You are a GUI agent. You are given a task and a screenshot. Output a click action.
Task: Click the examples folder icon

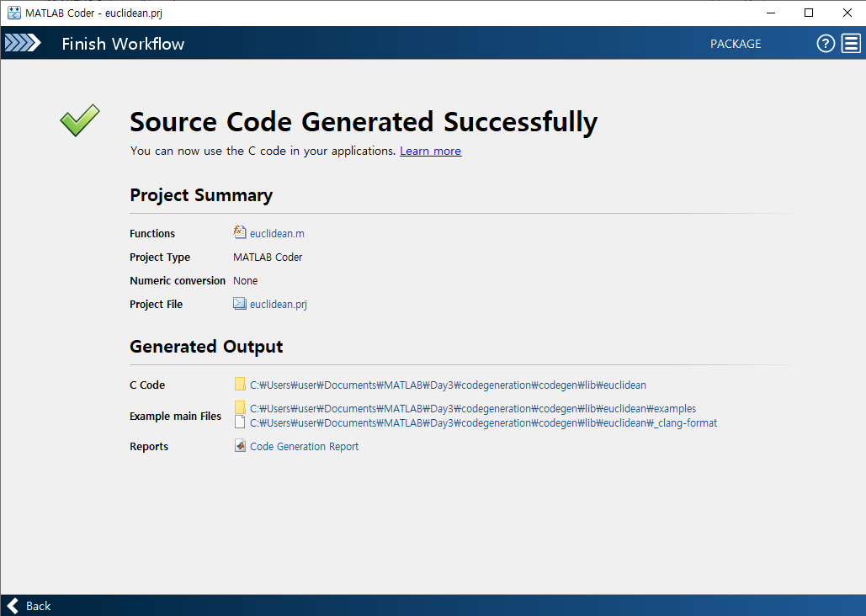(240, 407)
